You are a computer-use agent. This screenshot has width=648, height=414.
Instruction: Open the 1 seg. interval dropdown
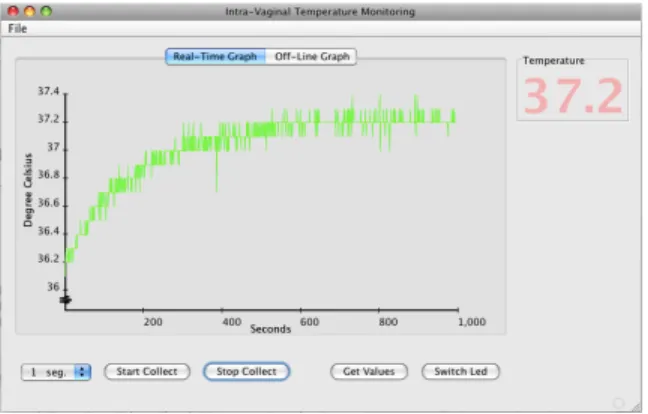point(56,372)
